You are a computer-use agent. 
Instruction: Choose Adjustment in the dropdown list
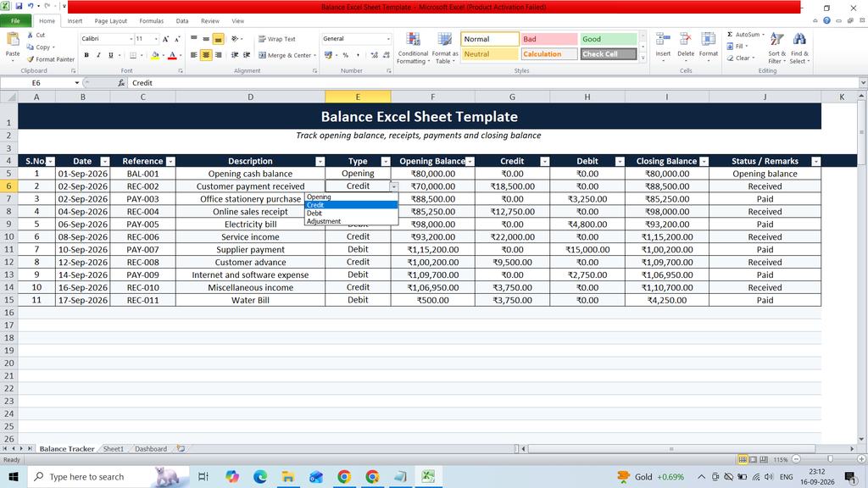point(351,221)
